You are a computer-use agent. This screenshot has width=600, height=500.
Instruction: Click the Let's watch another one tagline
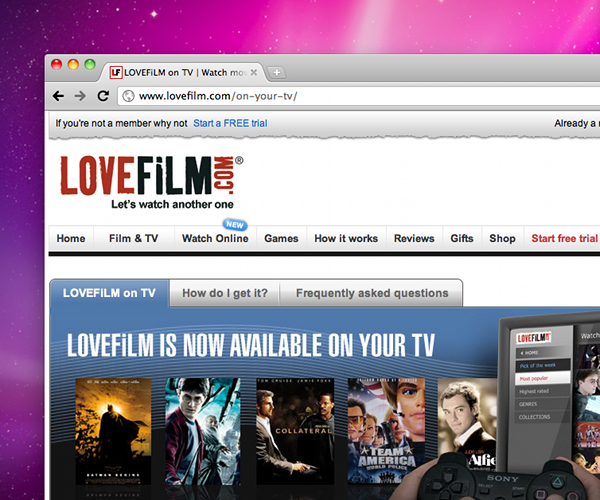coord(172,204)
